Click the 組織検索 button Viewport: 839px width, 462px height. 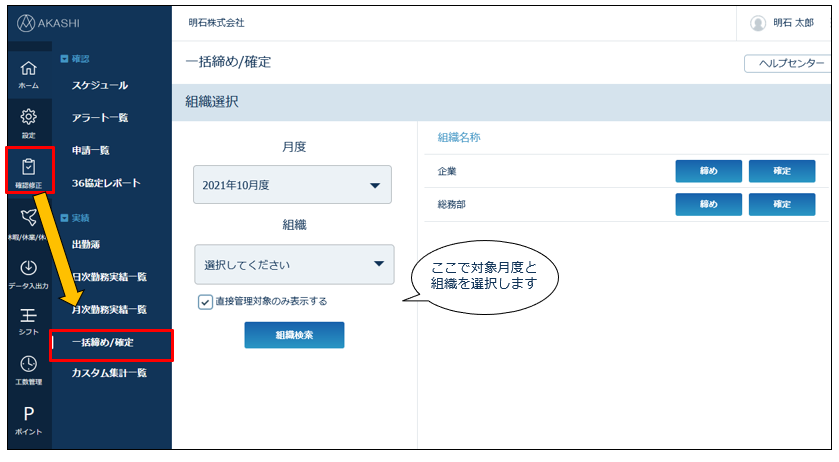[x=294, y=335]
